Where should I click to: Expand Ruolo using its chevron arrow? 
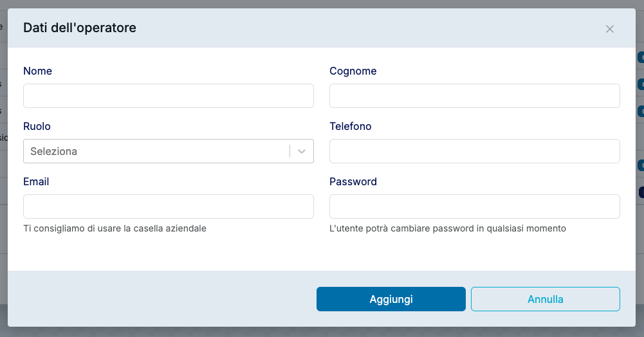302,151
